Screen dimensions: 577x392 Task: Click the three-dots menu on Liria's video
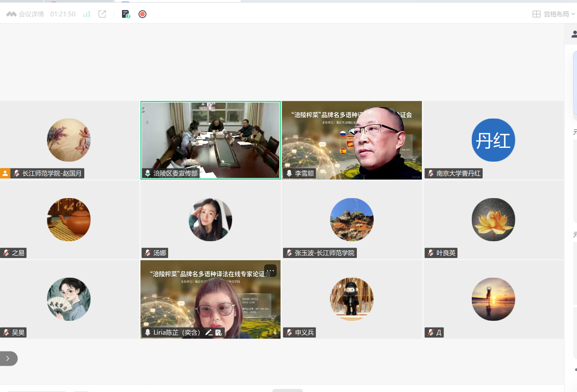(x=270, y=271)
